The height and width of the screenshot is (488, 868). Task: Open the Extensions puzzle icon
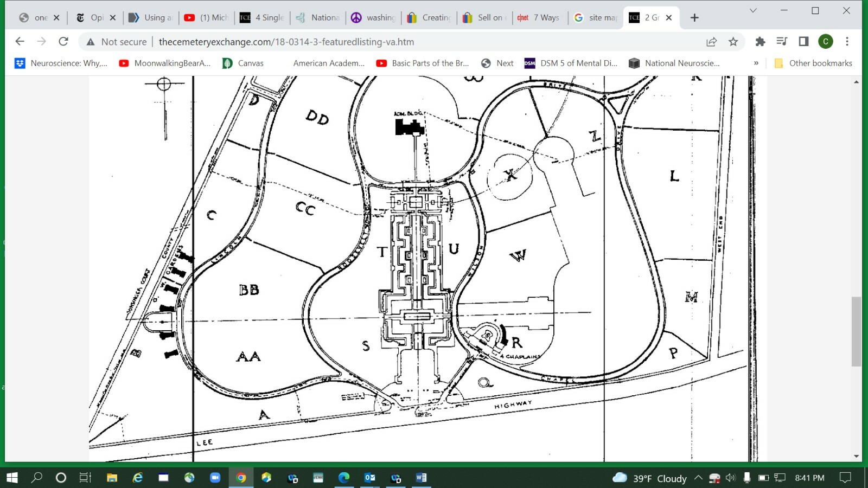pos(760,42)
